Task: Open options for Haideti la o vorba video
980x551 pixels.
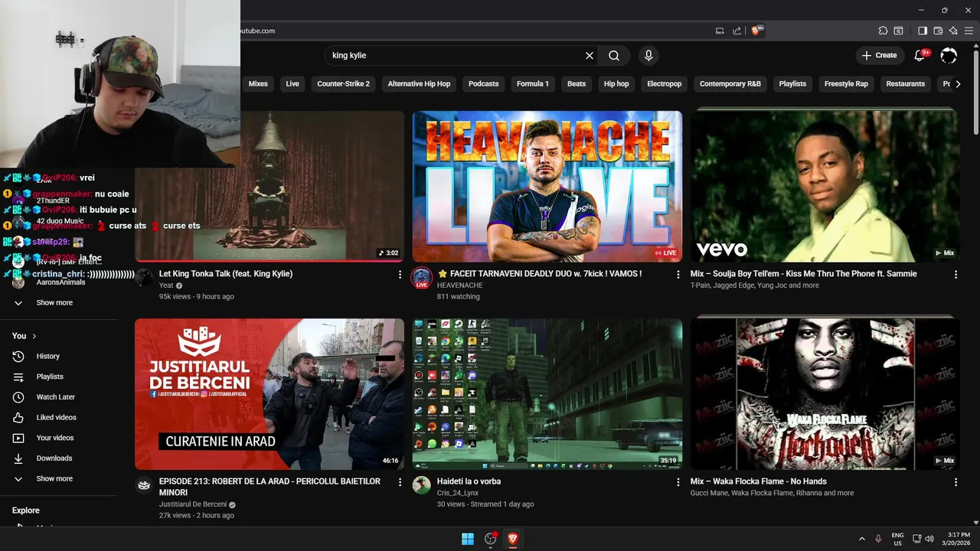Action: pos(678,482)
